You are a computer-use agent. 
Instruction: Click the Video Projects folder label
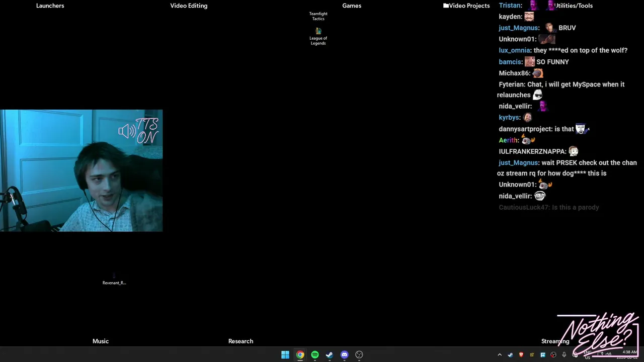466,6
